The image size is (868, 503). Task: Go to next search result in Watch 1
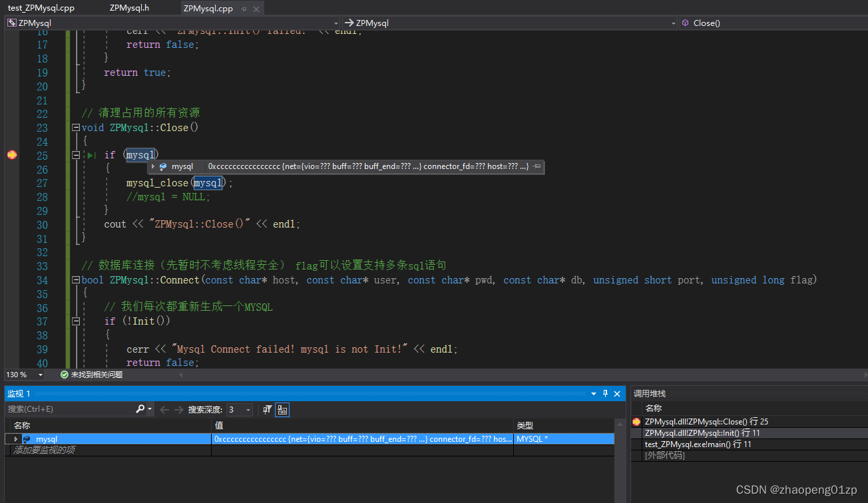178,410
